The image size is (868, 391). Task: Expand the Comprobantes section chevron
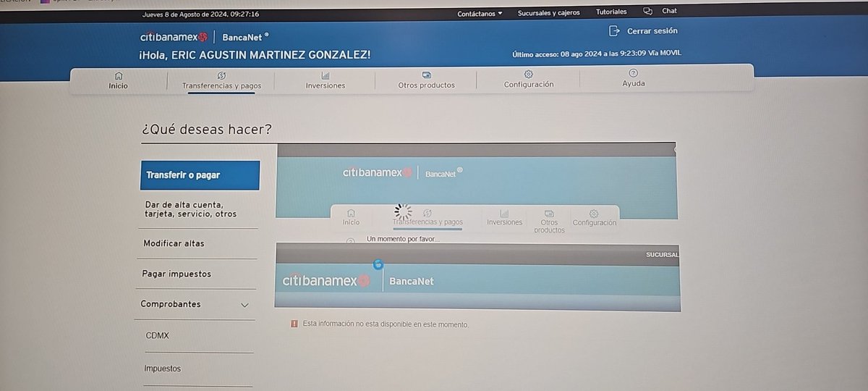click(x=244, y=306)
